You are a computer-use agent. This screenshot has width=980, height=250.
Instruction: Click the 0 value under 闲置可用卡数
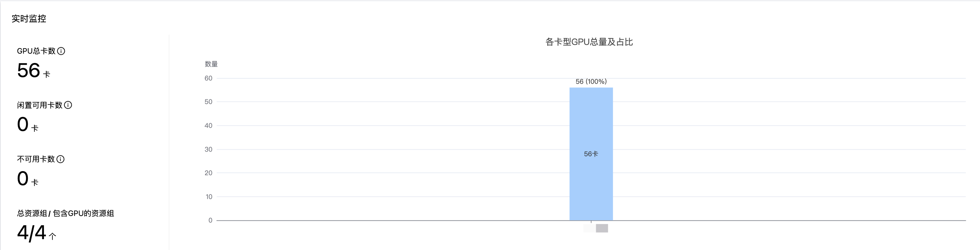23,125
